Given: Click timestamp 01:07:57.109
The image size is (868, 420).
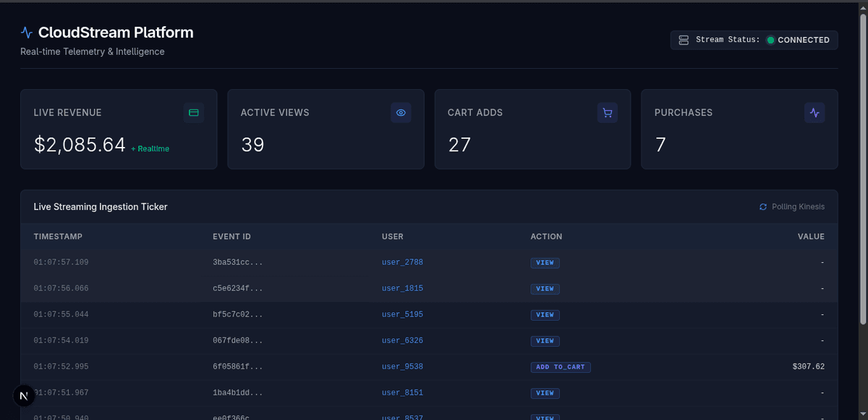Looking at the screenshot, I should [61, 262].
